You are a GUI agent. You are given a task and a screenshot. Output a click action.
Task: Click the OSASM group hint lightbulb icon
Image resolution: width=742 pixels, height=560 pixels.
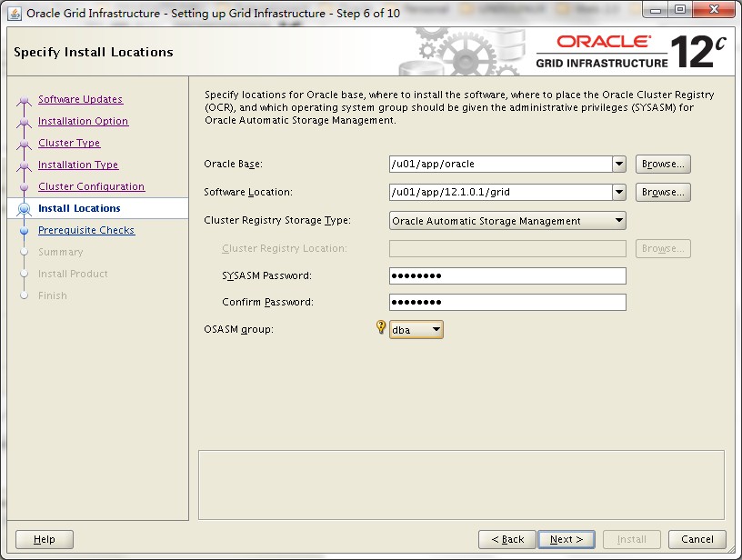381,327
